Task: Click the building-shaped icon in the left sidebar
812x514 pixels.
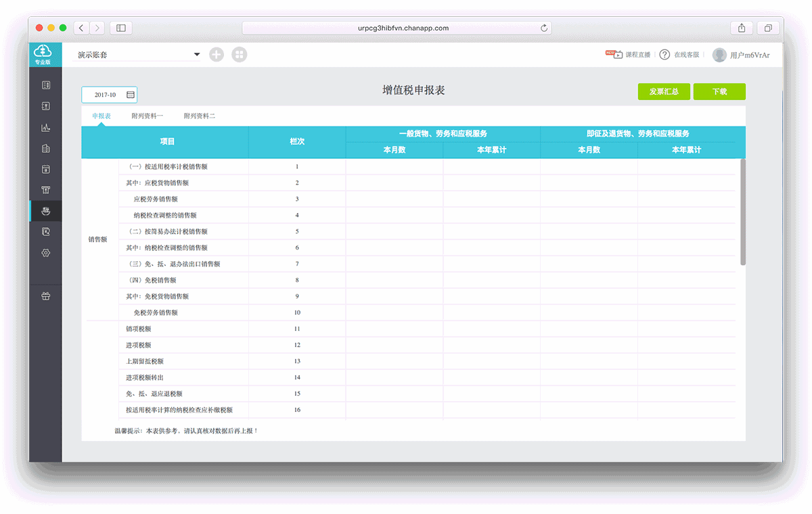Action: (x=46, y=148)
